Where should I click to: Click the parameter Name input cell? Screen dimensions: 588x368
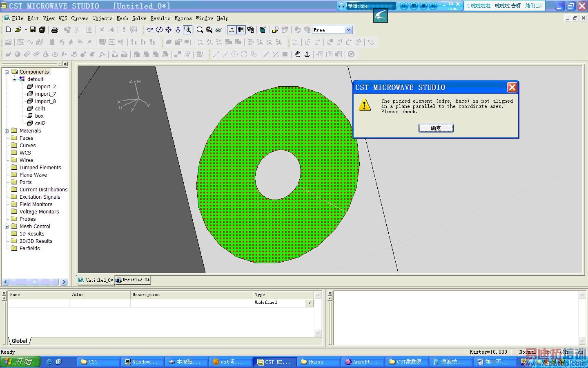click(x=38, y=303)
